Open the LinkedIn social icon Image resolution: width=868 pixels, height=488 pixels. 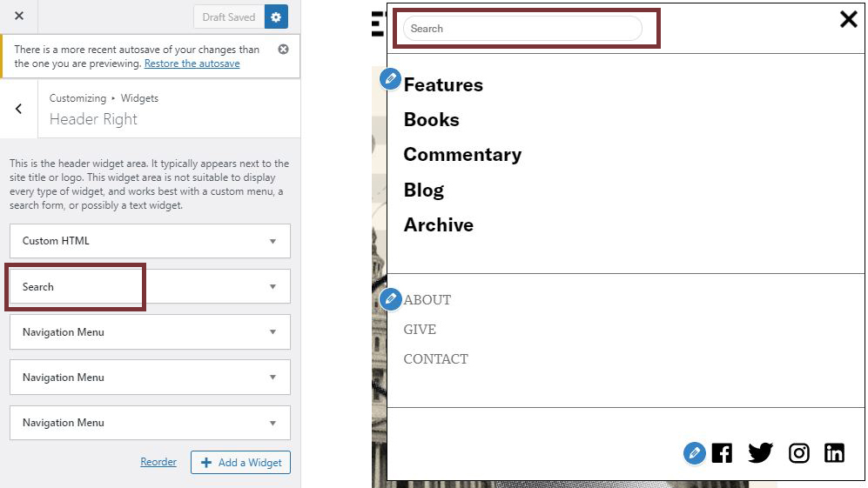(834, 452)
